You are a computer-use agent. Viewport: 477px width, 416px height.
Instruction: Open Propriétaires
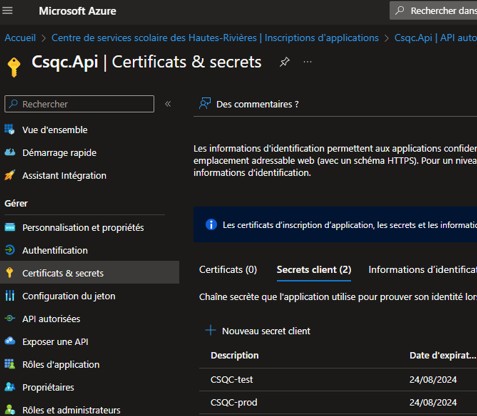tap(48, 387)
